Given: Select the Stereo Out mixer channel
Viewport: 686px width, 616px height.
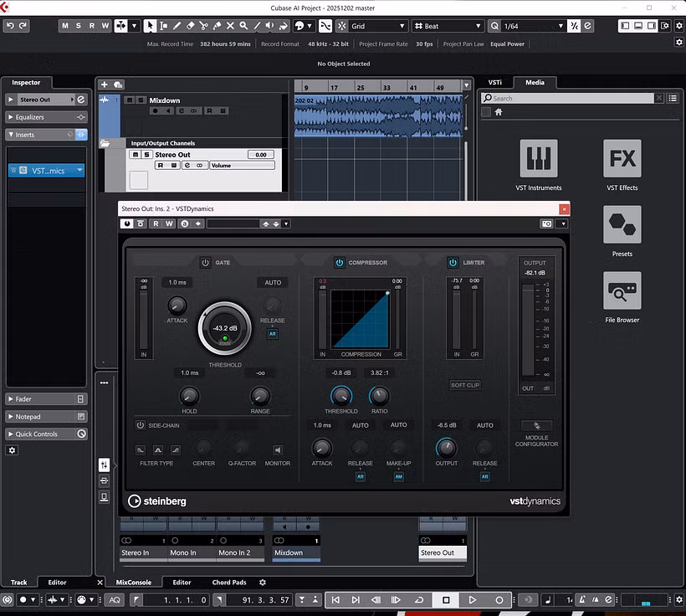Looking at the screenshot, I should 443,552.
